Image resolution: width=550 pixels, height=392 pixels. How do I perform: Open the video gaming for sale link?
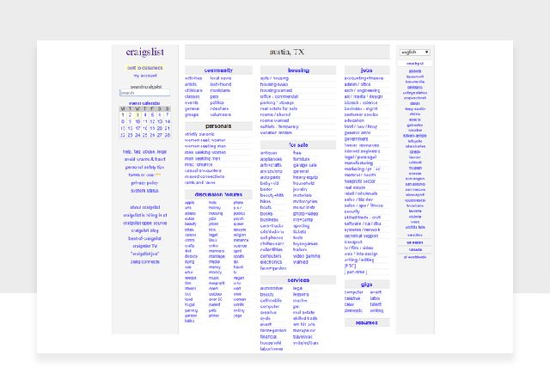coord(307,256)
